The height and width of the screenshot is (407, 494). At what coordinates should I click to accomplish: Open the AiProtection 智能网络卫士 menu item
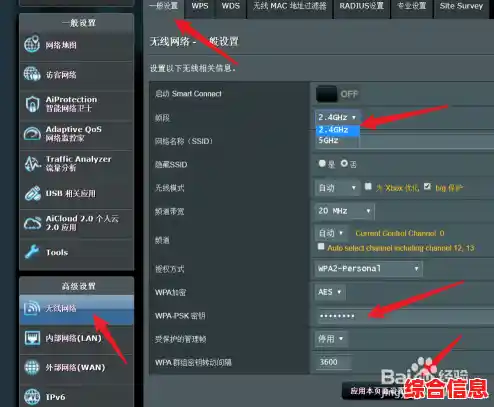click(77, 104)
